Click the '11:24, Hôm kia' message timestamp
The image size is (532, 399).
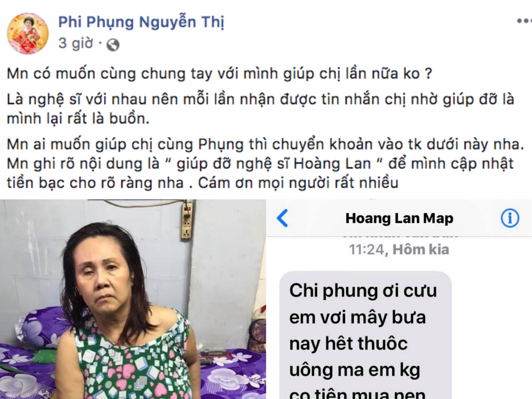click(x=399, y=250)
